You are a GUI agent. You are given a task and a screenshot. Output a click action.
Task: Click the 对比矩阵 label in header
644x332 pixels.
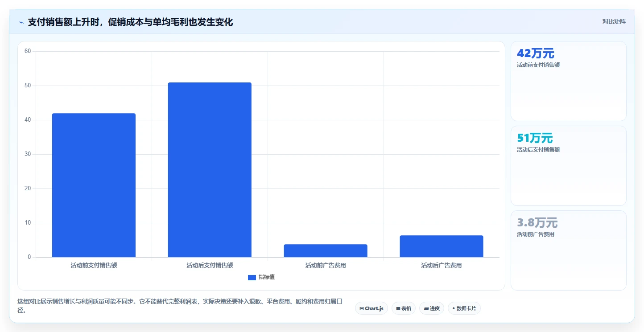614,21
